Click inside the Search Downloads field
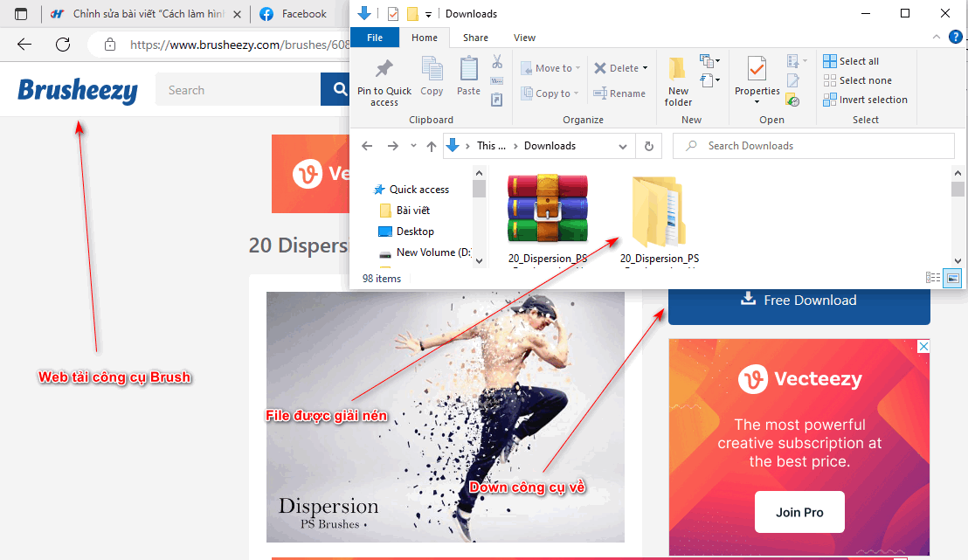 click(812, 145)
